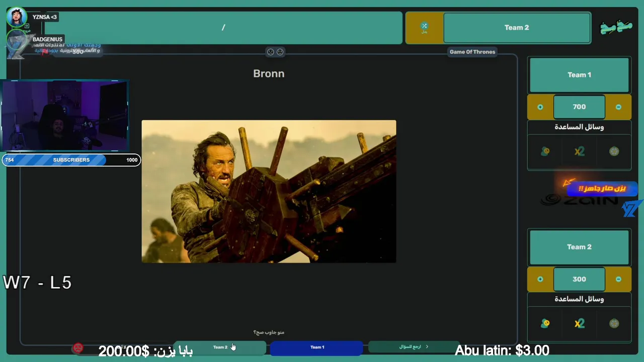Use Team 2 rightmost round helper icon
This screenshot has height=362, width=644.
[614, 323]
